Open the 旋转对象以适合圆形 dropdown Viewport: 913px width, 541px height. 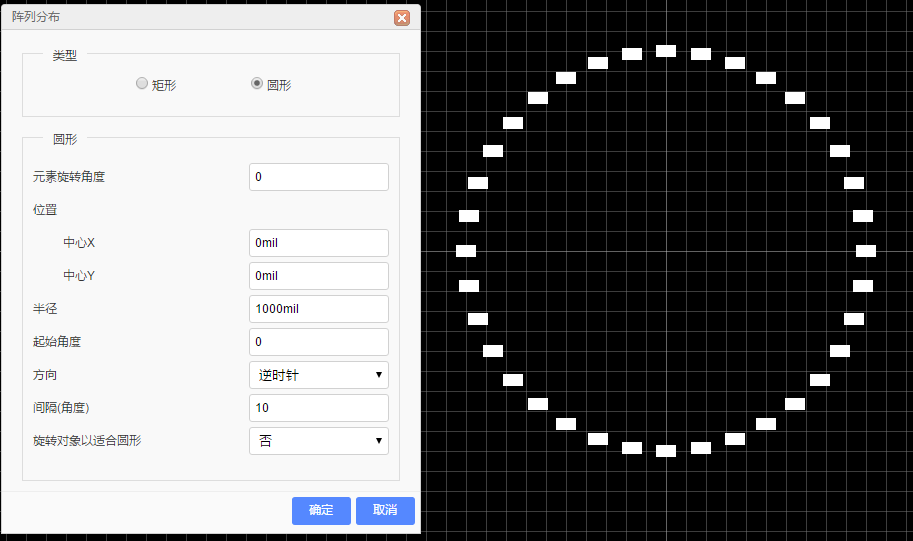[x=318, y=441]
